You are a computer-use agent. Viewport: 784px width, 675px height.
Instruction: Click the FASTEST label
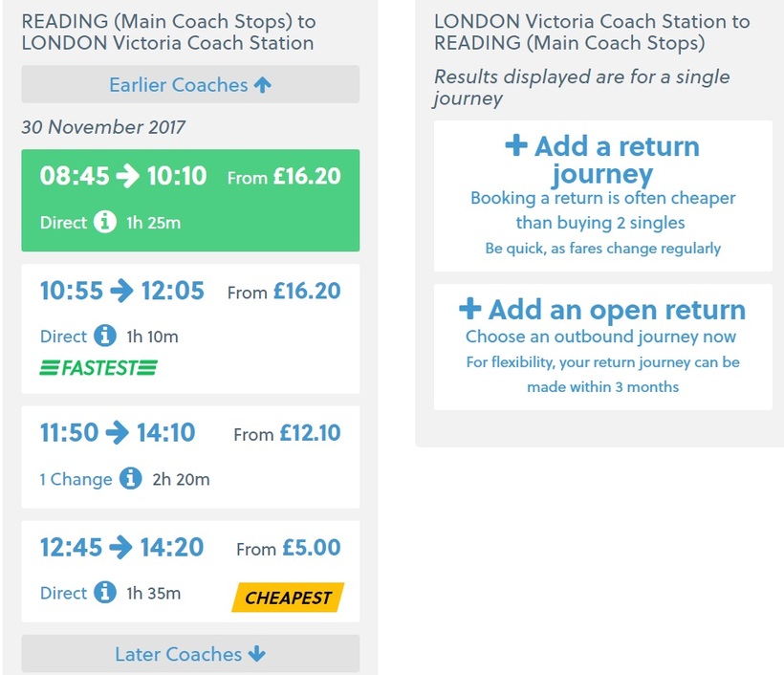[98, 368]
